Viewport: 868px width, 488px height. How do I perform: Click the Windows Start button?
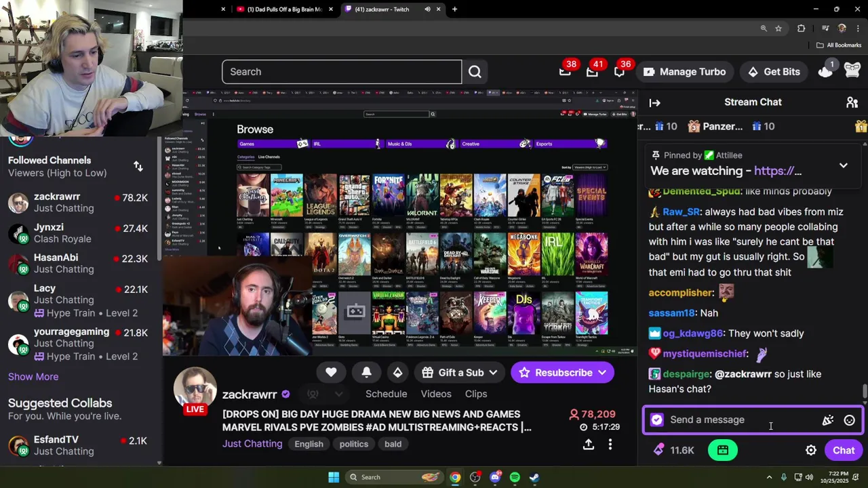[333, 477]
